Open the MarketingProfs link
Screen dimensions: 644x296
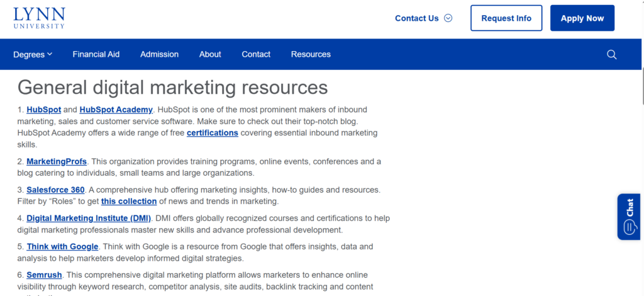pyautogui.click(x=57, y=162)
